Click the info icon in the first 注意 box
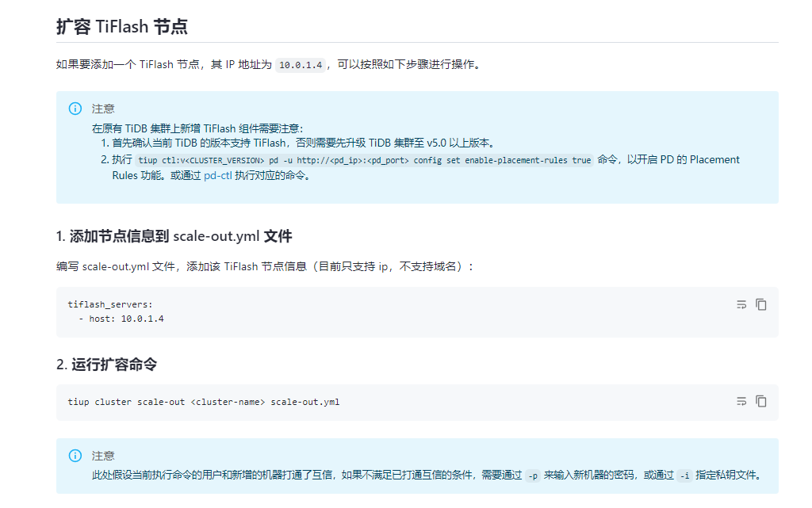The width and height of the screenshot is (812, 508). 75,109
